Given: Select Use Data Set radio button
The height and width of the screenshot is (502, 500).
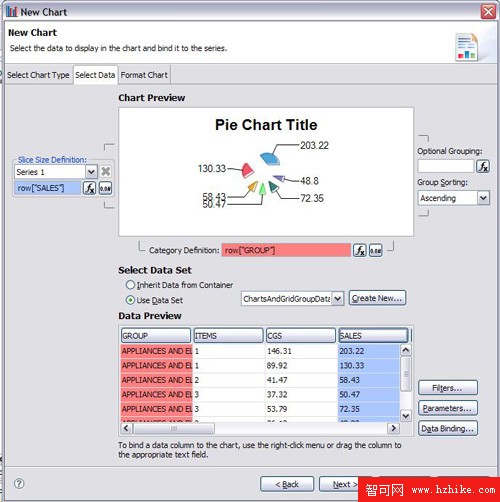Looking at the screenshot, I should click(130, 300).
